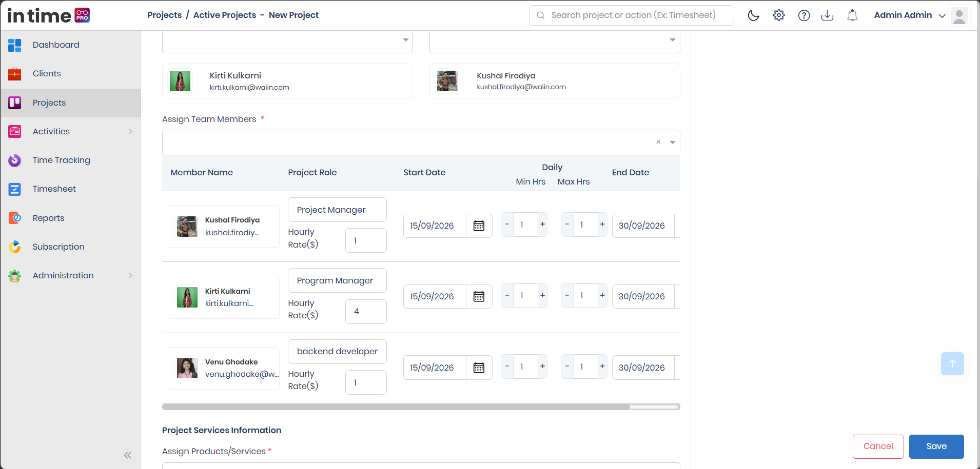This screenshot has height=469, width=980.
Task: Expand the Activities submenu chevron
Action: [130, 132]
